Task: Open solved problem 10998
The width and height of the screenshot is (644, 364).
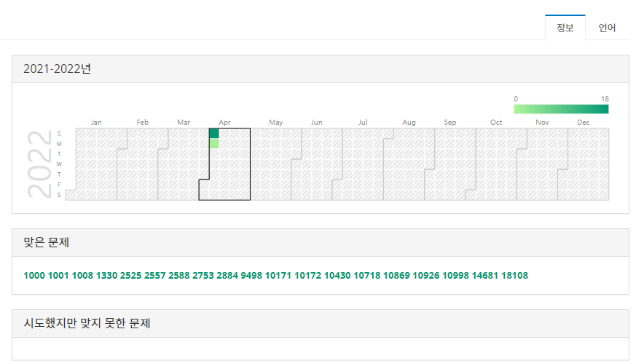Action: point(455,276)
